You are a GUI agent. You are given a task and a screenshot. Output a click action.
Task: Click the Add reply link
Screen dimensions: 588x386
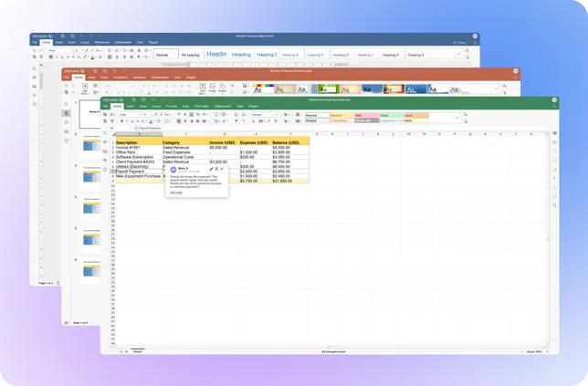coord(176,193)
